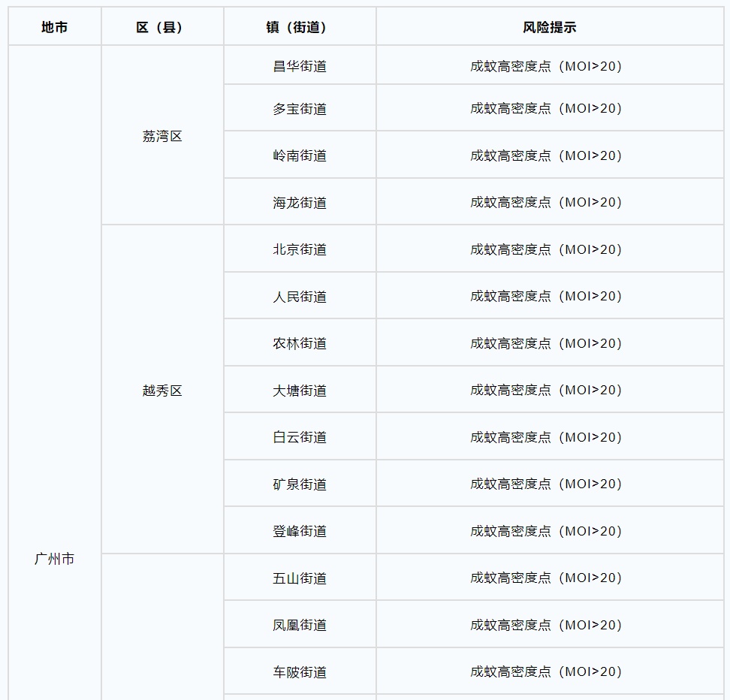Click the 区（县） column header

pos(162,26)
